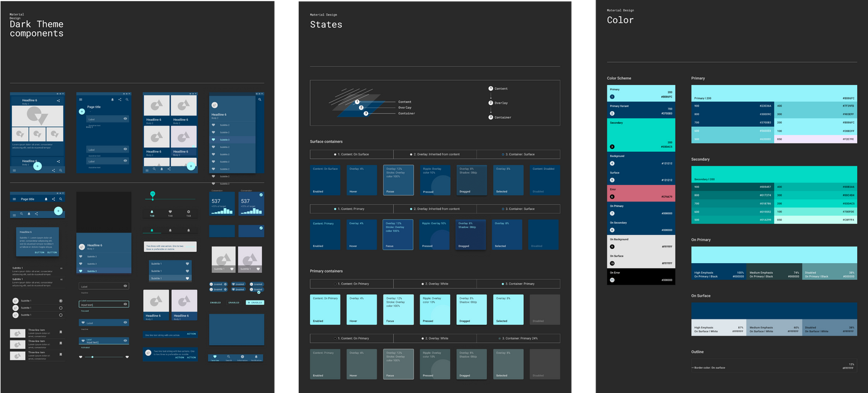Pick Primary 800 #30009C swatch

coord(733,114)
